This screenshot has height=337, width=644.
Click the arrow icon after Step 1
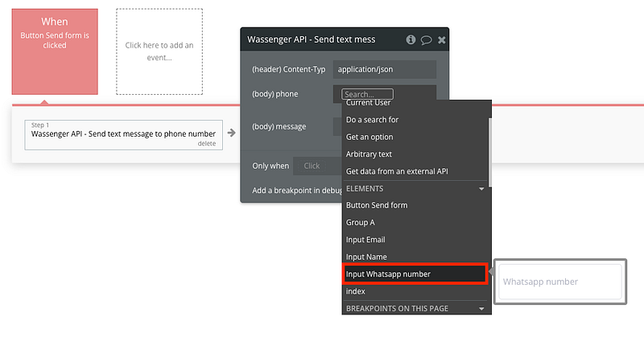(x=232, y=133)
